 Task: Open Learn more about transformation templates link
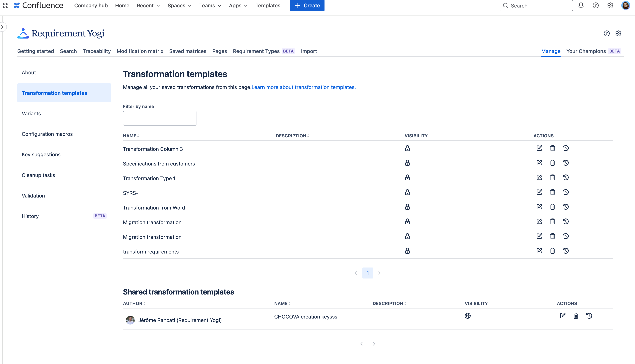pos(303,87)
